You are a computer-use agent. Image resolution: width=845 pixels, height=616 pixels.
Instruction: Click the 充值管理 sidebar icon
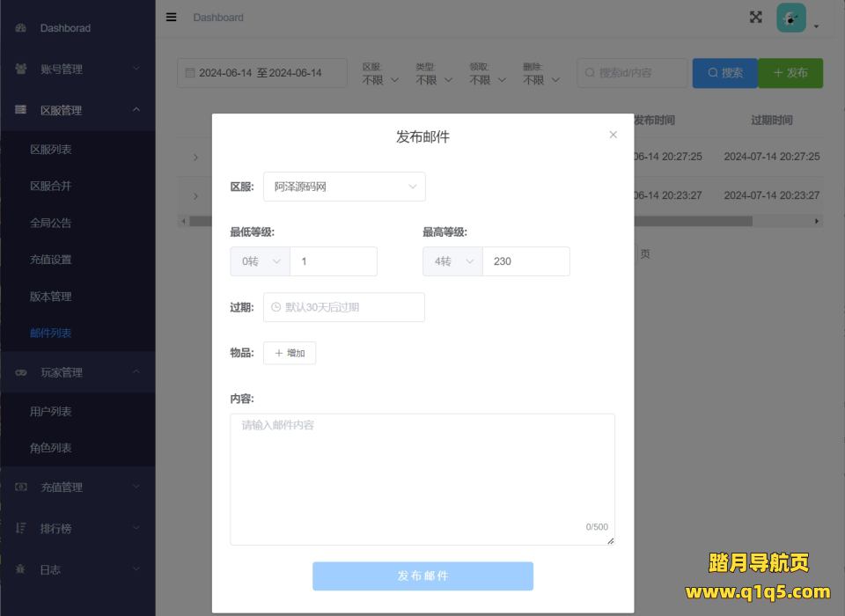click(21, 487)
